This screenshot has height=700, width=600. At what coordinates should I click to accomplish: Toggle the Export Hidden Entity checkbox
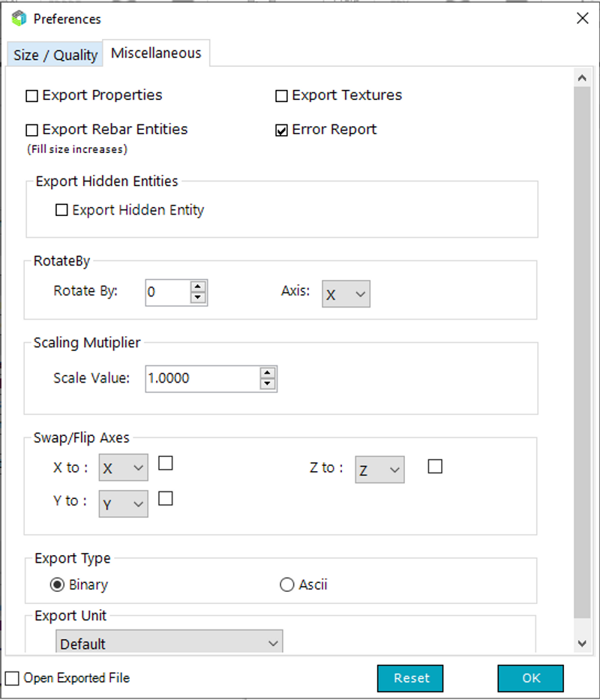[61, 210]
